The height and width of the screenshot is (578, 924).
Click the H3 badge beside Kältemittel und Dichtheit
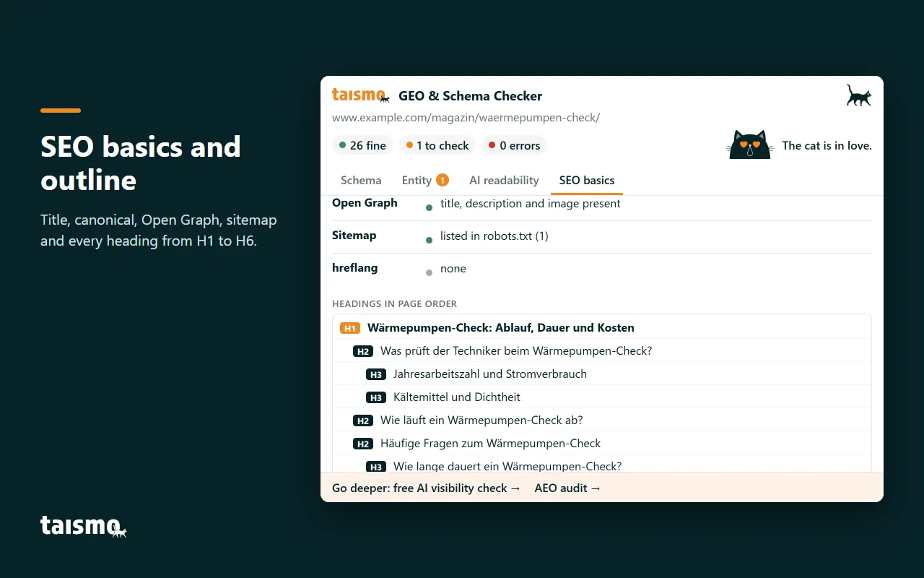coord(376,397)
